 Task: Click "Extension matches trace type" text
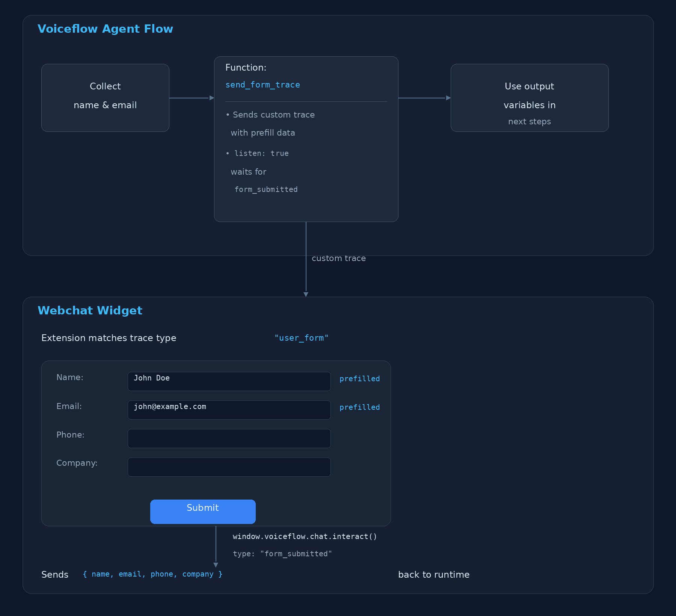pyautogui.click(x=109, y=338)
